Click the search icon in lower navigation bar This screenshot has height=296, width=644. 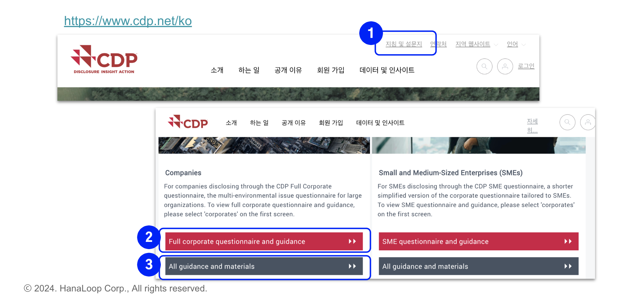click(x=567, y=122)
